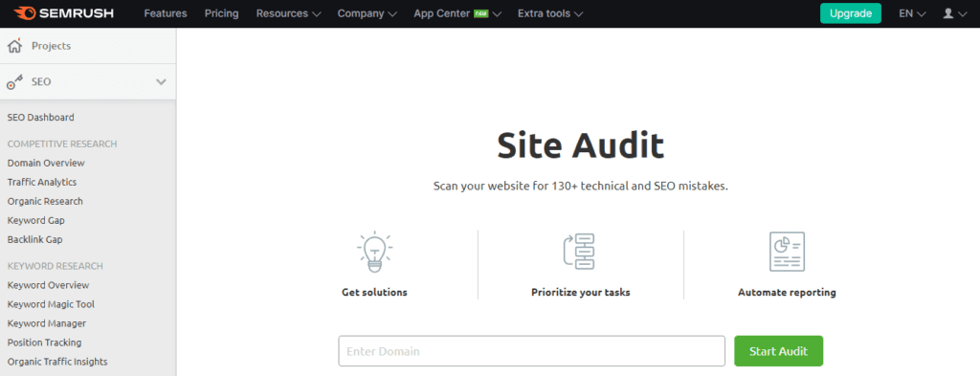Screen dimensions: 980x376
Task: Click the SEO key icon
Action: pos(14,82)
